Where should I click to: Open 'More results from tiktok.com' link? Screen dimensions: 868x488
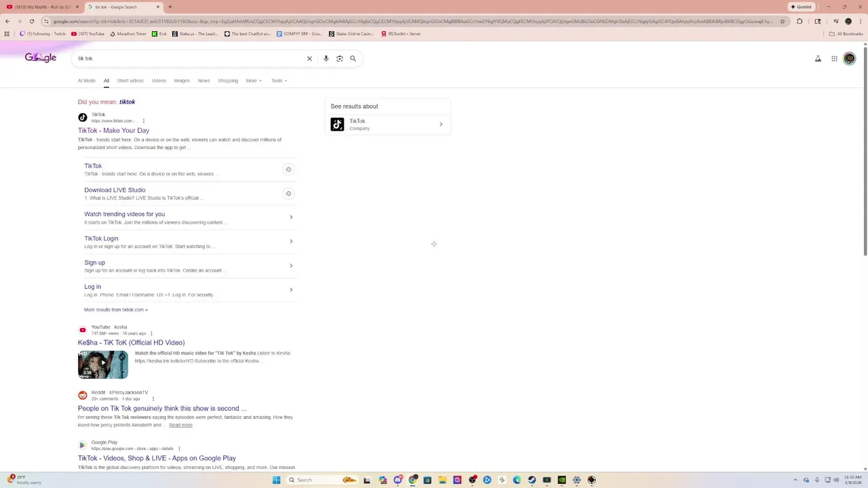115,310
